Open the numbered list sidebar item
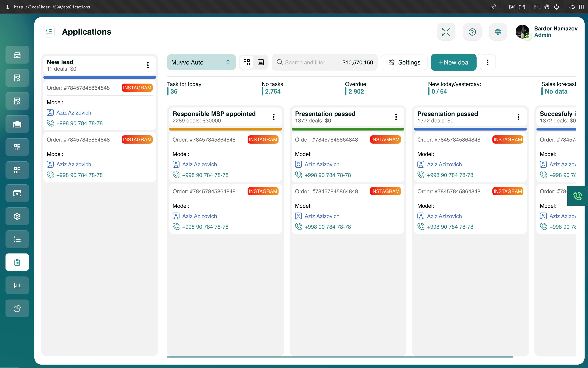588x368 pixels. point(17,239)
